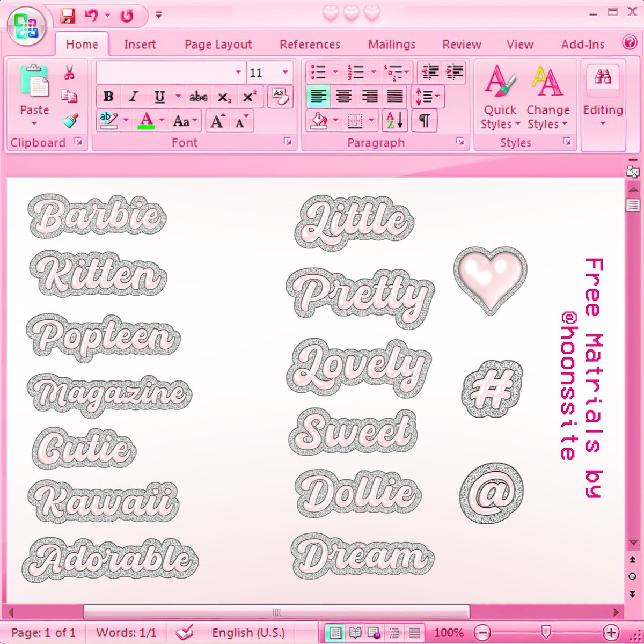Zoom in with the plus button

[611, 632]
